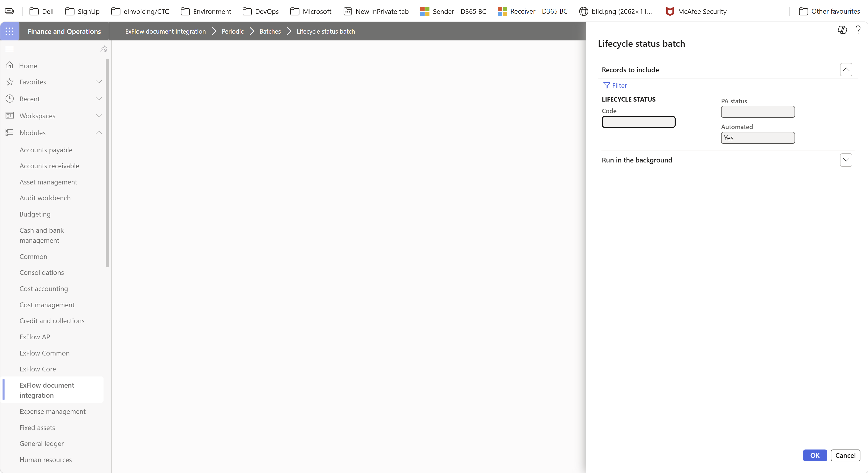Image resolution: width=868 pixels, height=473 pixels.
Task: Expand the Recent section chevron
Action: (x=99, y=99)
